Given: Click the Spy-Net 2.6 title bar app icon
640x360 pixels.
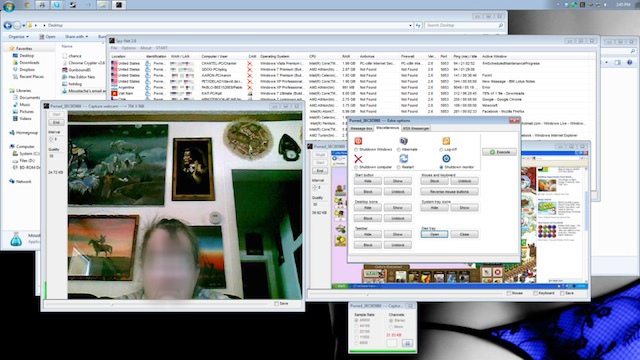Looking at the screenshot, I should 111,41.
